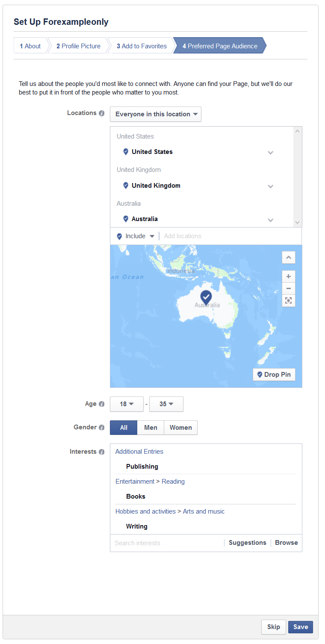Switch to About step tab
Image resolution: width=325 pixels, height=644 pixels.
click(x=30, y=46)
